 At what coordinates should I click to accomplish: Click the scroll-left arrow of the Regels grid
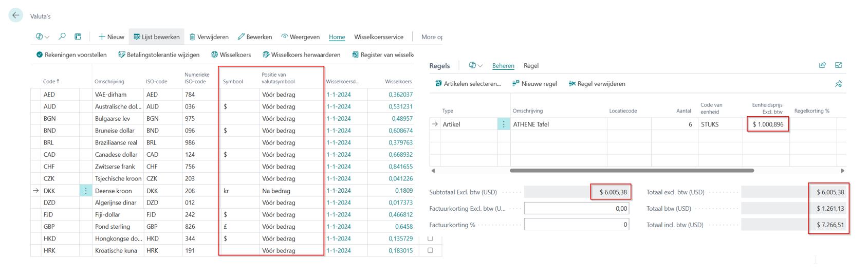[x=433, y=171]
